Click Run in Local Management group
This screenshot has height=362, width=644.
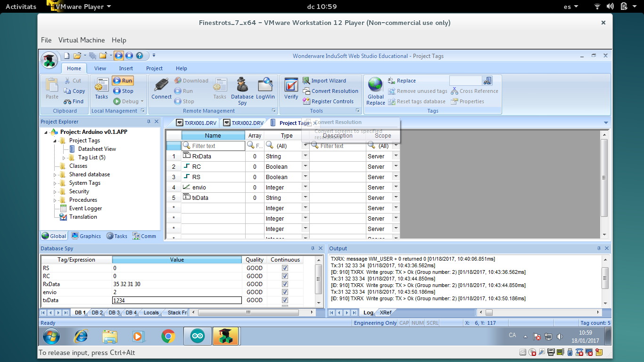(x=123, y=81)
